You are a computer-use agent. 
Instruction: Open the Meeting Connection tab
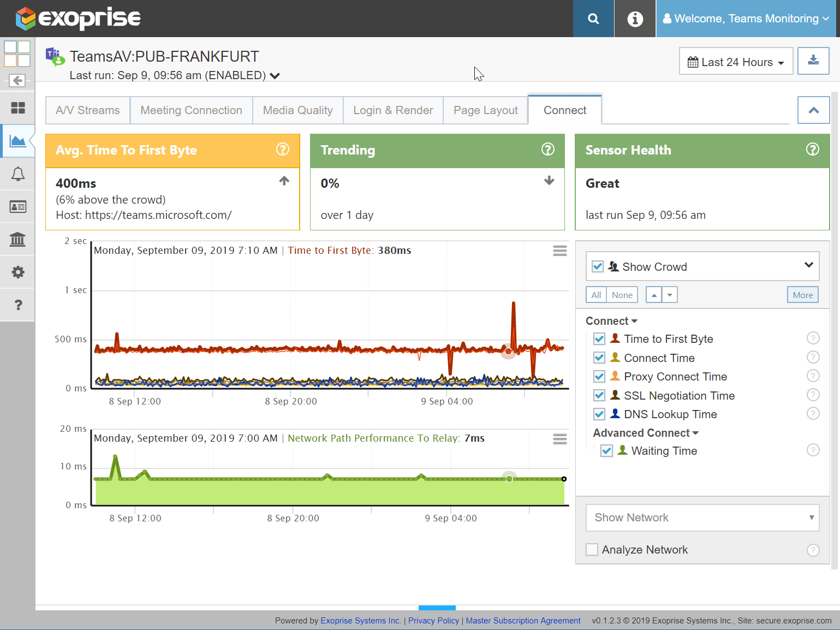191,110
